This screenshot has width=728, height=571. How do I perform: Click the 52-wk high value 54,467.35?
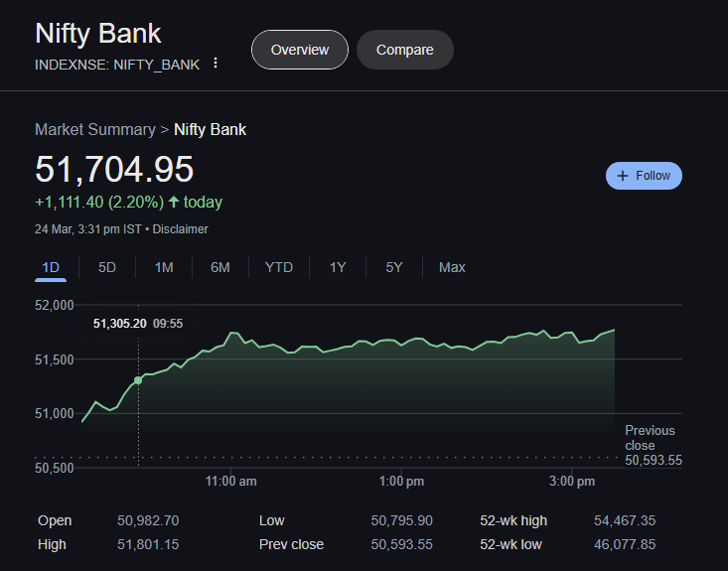pyautogui.click(x=625, y=521)
